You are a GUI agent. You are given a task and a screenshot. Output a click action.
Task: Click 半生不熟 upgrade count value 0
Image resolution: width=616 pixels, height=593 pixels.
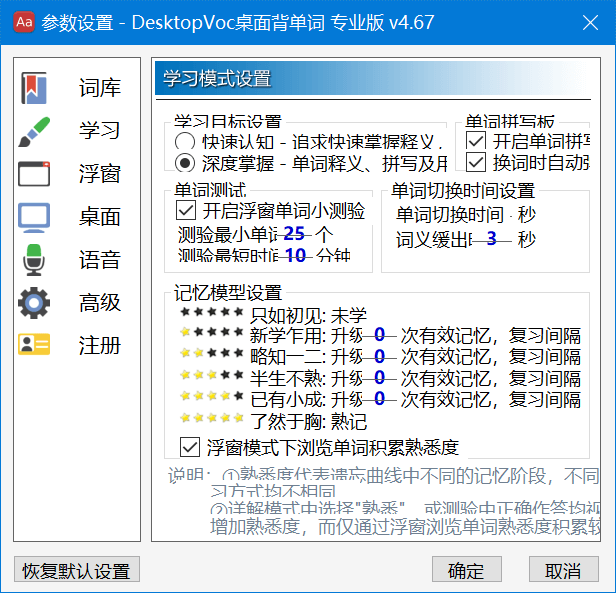pyautogui.click(x=380, y=377)
